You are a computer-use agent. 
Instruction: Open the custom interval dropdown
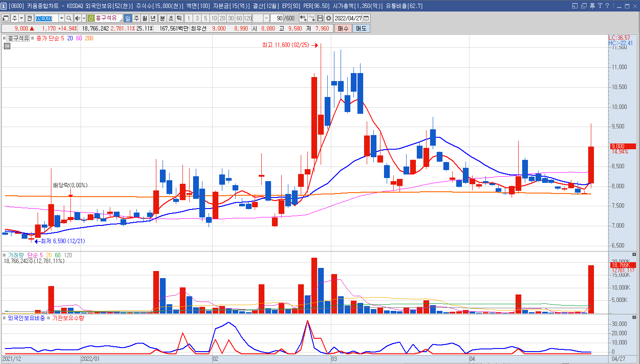point(266,18)
